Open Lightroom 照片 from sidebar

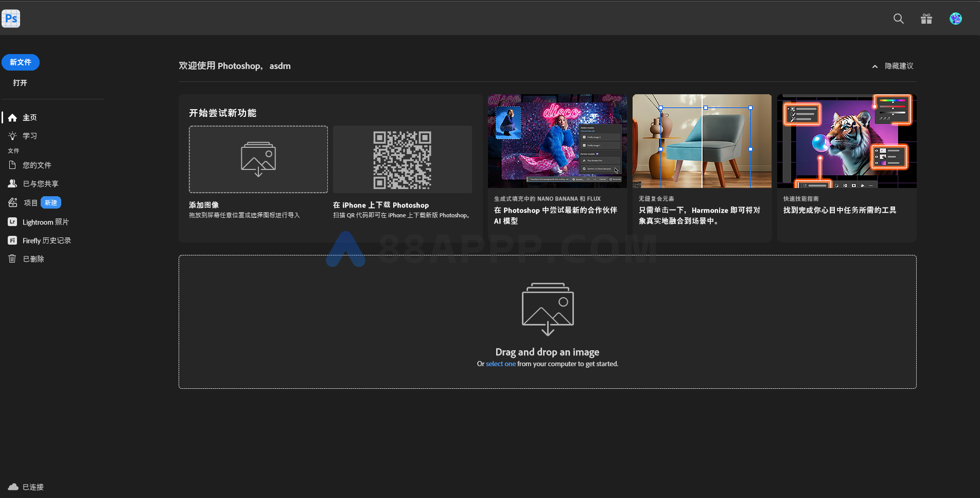(45, 222)
